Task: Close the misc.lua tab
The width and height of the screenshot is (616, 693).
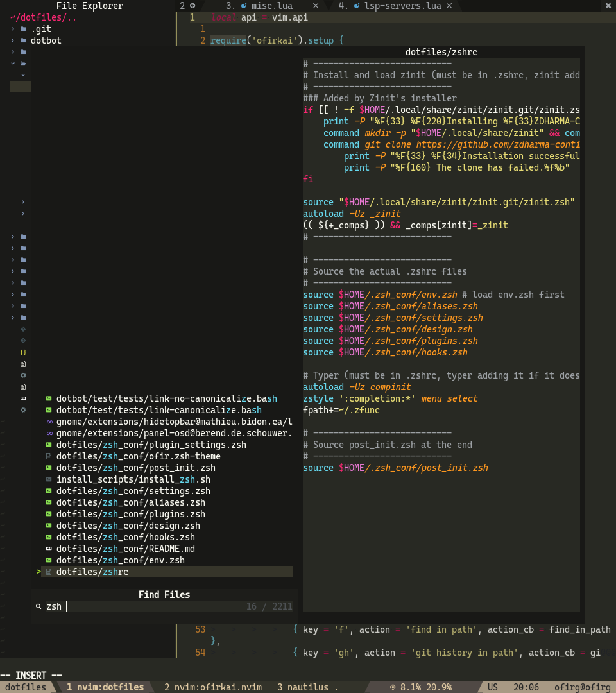Action: click(316, 6)
